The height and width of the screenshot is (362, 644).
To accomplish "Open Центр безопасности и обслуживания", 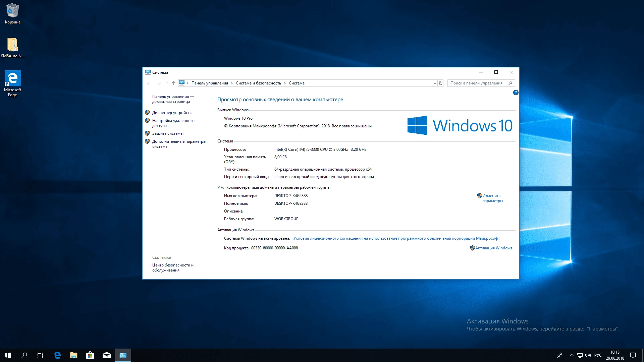I will pyautogui.click(x=173, y=267).
